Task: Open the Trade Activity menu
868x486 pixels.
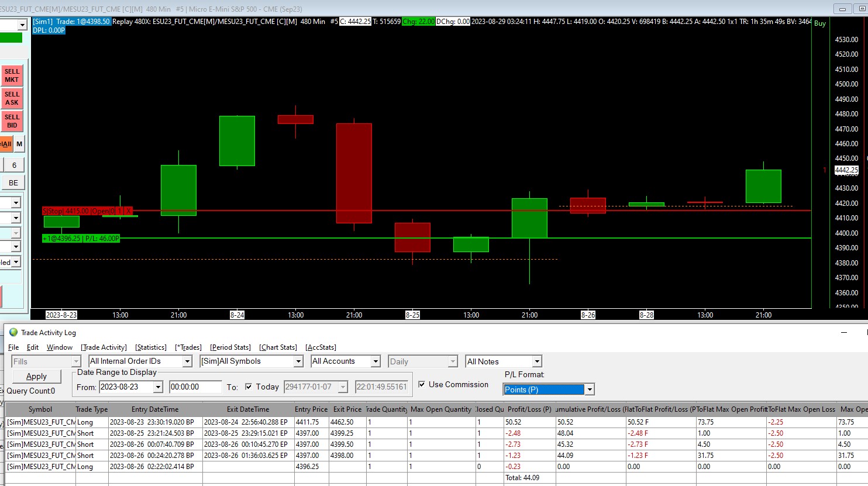Action: point(104,347)
